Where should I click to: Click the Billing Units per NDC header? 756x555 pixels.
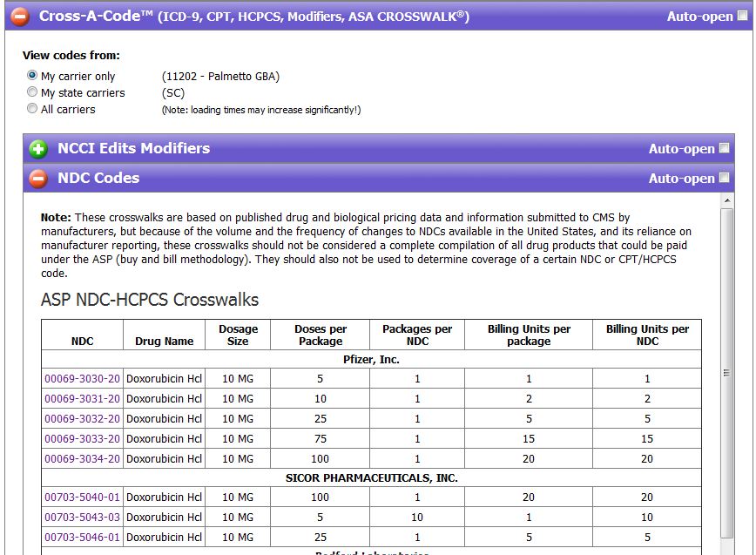[x=647, y=335]
